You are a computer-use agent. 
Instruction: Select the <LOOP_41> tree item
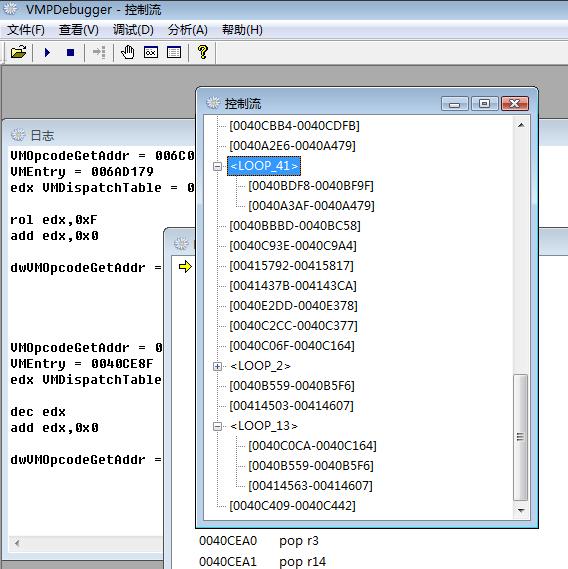264,166
